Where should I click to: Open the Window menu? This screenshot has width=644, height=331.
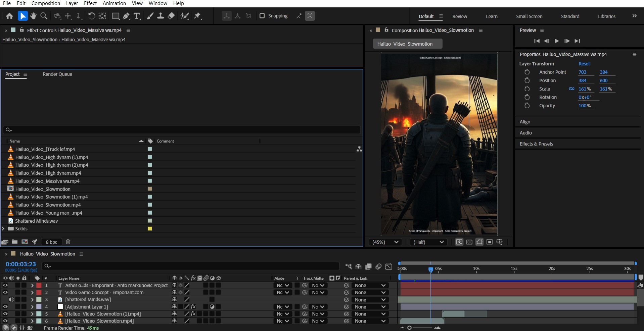158,3
